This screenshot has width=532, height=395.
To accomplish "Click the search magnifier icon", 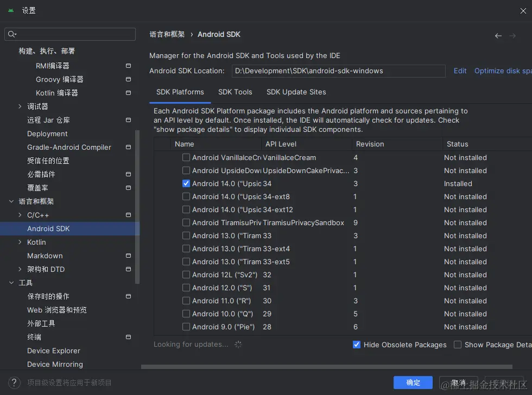I will pyautogui.click(x=12, y=35).
